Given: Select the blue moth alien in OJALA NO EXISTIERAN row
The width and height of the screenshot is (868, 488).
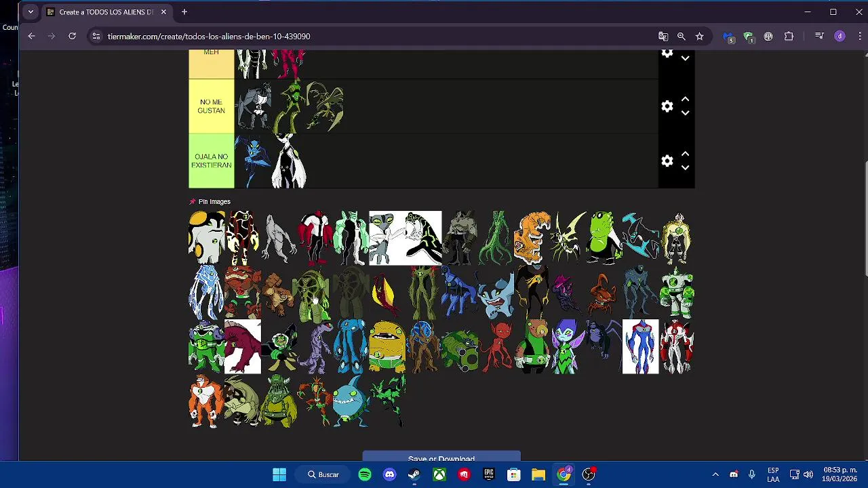Looking at the screenshot, I should point(253,161).
